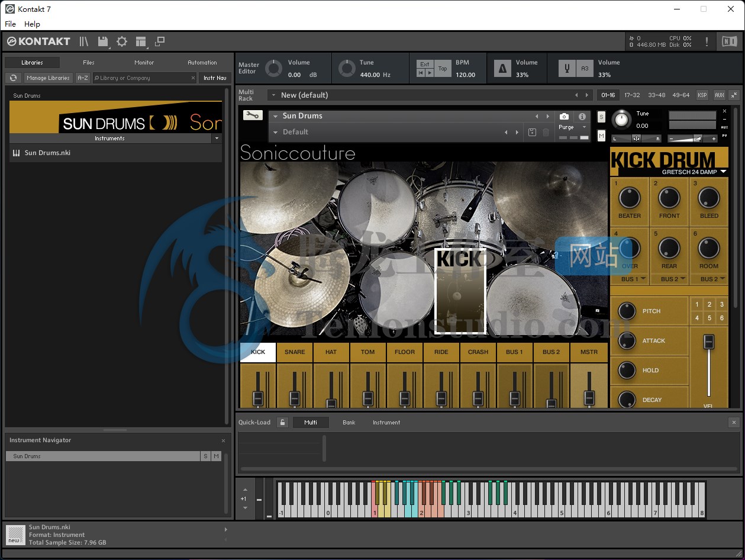
Task: Clear the library search field
Action: pos(193,78)
